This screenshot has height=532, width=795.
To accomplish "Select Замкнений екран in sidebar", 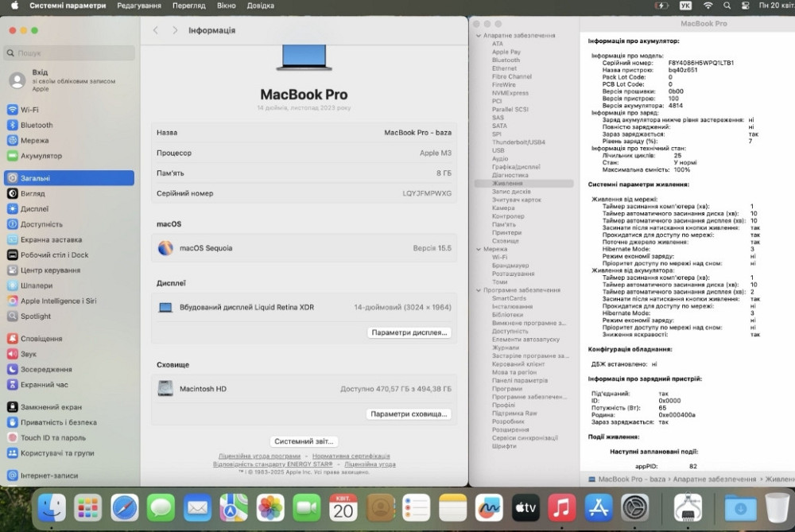I will tap(45, 406).
